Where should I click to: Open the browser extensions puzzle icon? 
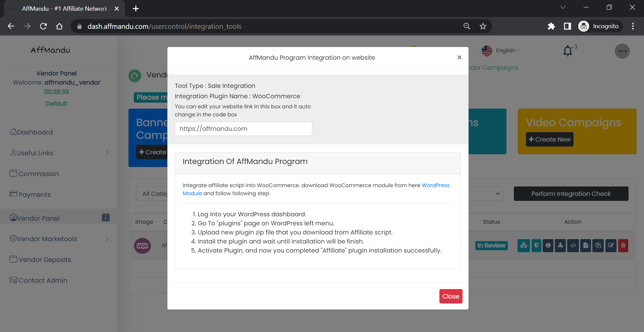[551, 26]
